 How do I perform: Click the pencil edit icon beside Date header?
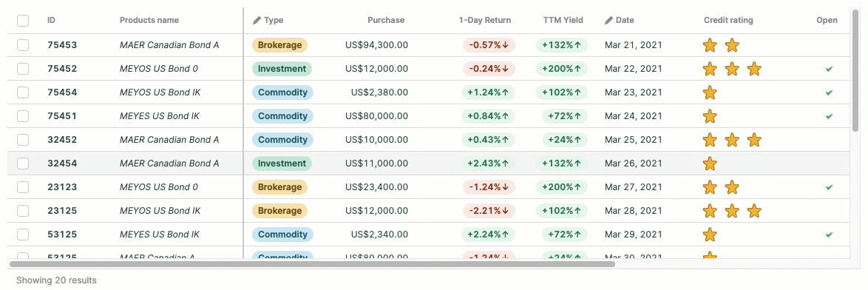tap(609, 21)
